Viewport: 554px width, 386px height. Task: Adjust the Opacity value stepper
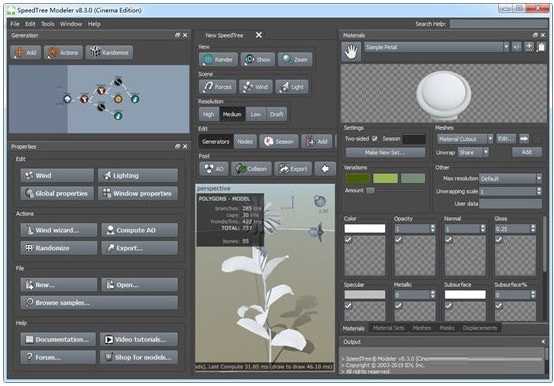[432, 229]
